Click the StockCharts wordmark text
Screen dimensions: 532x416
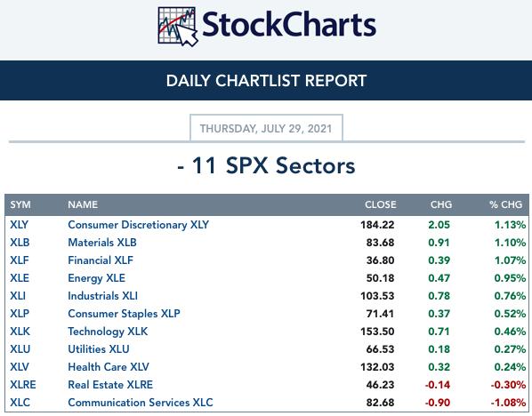(x=289, y=24)
